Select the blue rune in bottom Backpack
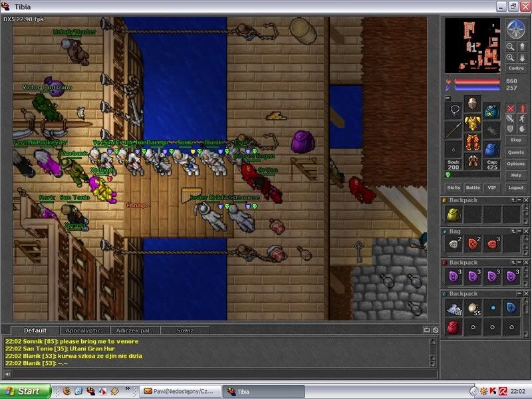This screenshot has width=532, height=399. (511, 308)
